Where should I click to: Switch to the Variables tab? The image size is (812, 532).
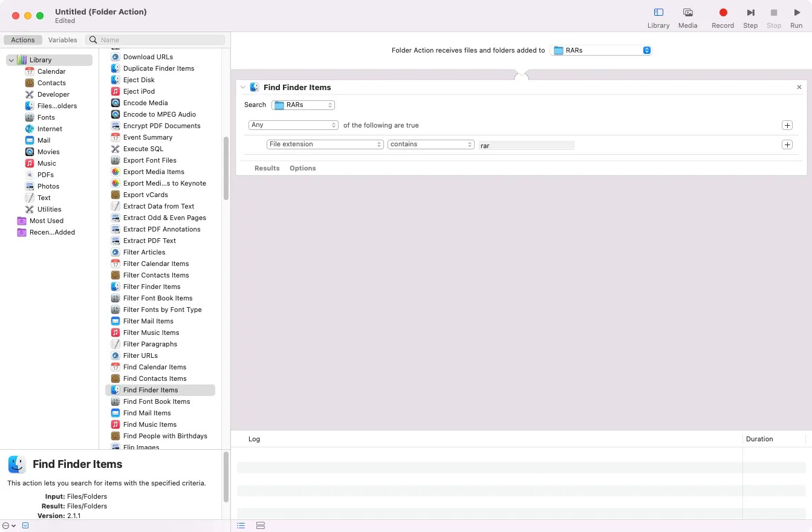pos(62,39)
